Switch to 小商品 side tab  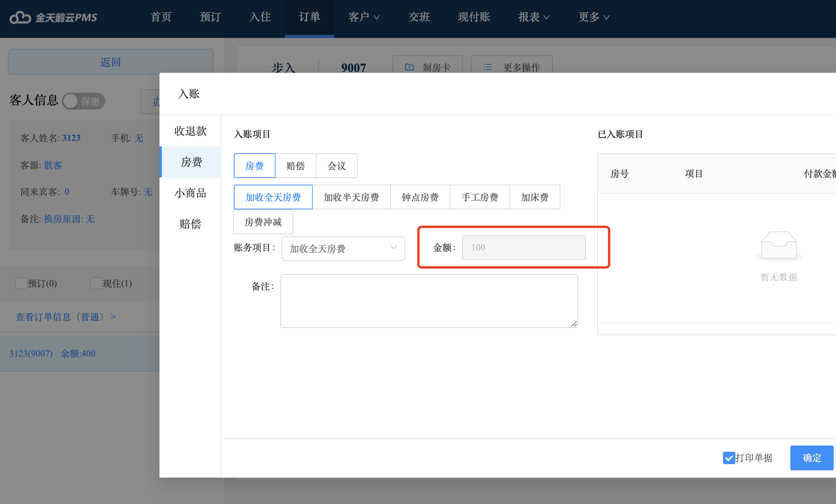tap(190, 193)
